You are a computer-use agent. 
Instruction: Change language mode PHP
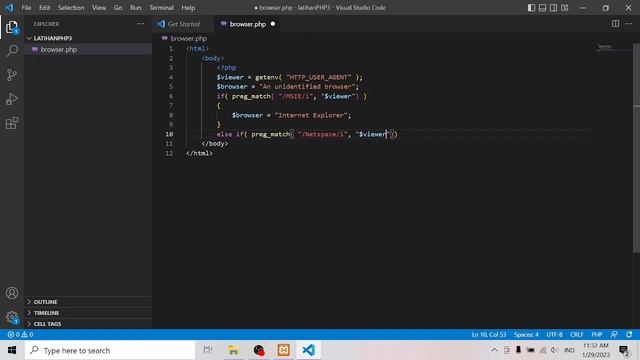pyautogui.click(x=597, y=334)
